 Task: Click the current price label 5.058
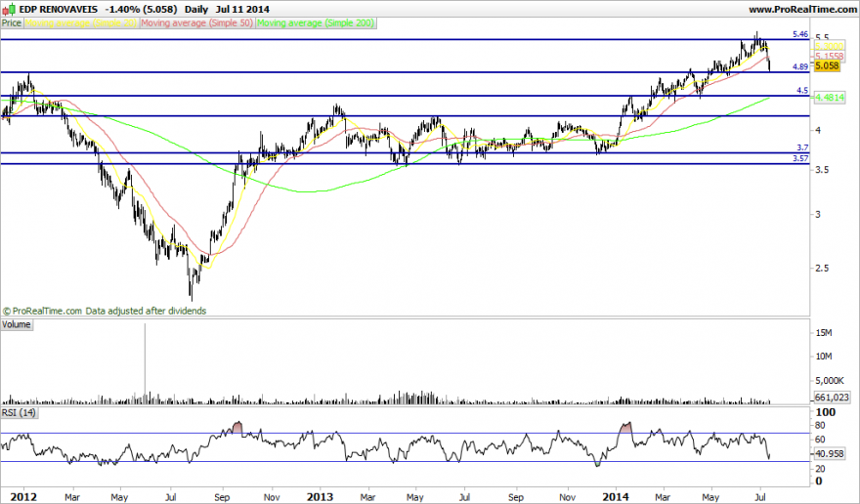pyautogui.click(x=827, y=65)
